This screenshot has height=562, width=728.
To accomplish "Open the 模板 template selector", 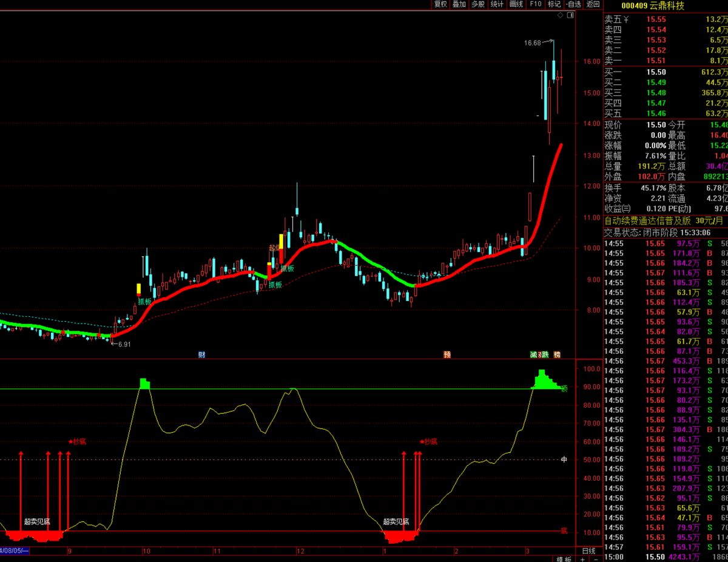I will point(564,560).
